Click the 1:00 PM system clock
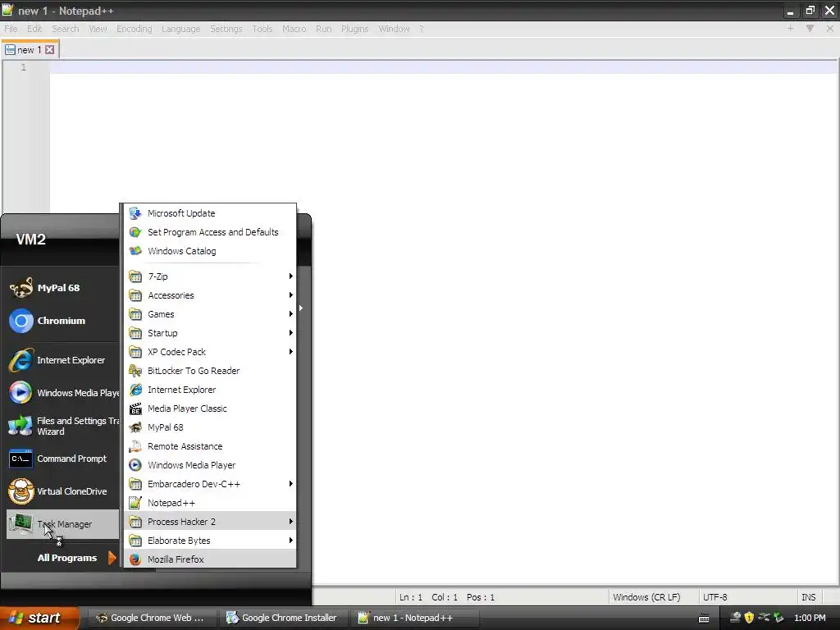 pos(810,618)
